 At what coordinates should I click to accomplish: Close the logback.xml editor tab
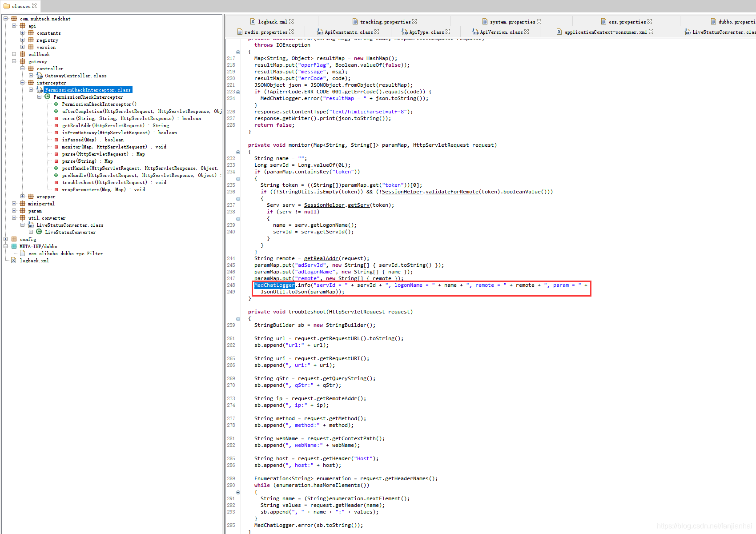click(x=291, y=21)
